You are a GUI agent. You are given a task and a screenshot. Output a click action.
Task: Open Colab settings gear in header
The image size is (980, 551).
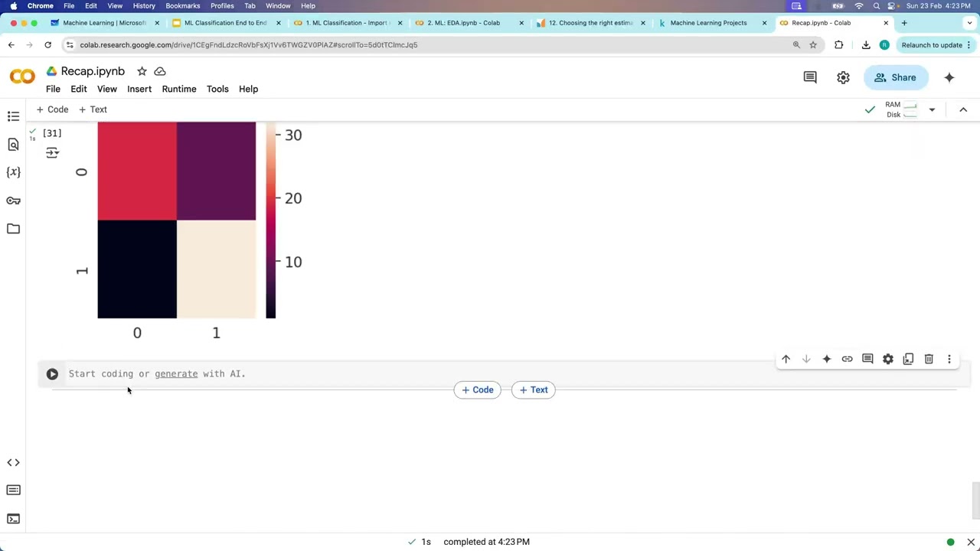(x=843, y=77)
